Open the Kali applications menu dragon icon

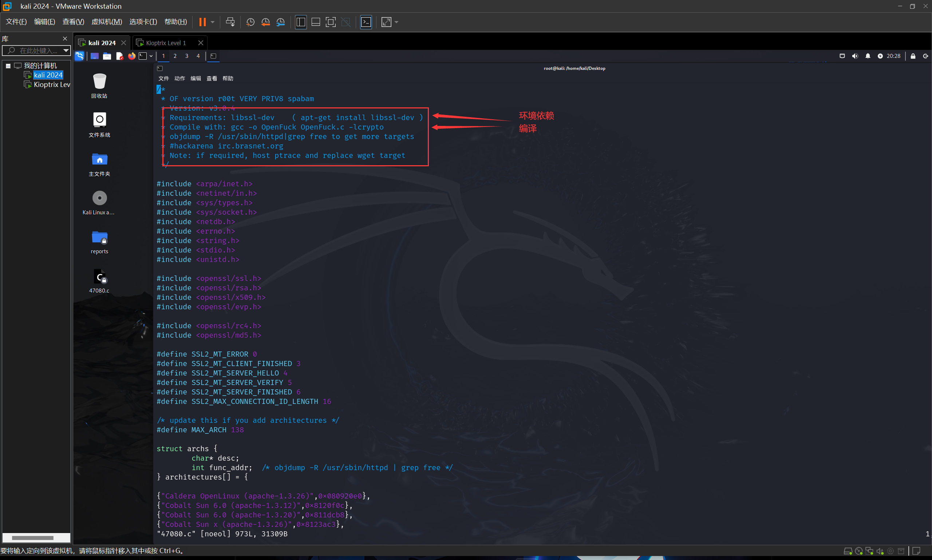coord(80,56)
